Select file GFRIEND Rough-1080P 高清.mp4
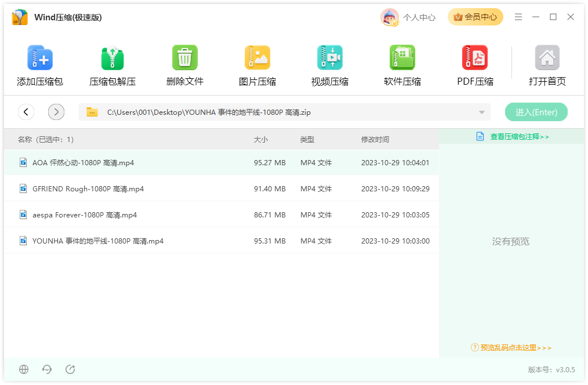The width and height of the screenshot is (588, 385). (222, 188)
